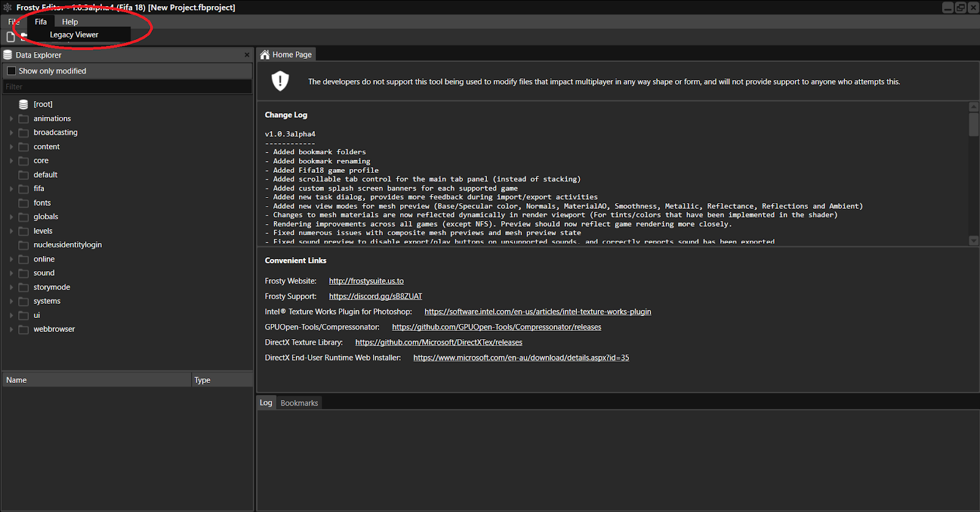Open the Frosty Website link
The width and height of the screenshot is (980, 512).
click(366, 281)
